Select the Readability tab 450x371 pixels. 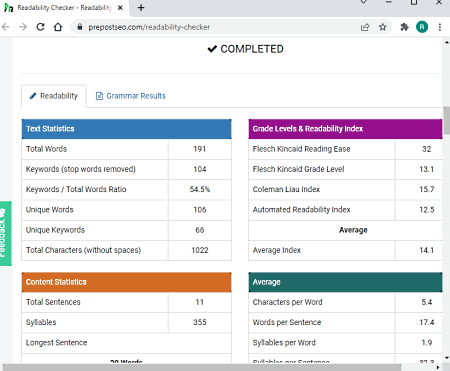[x=54, y=96]
